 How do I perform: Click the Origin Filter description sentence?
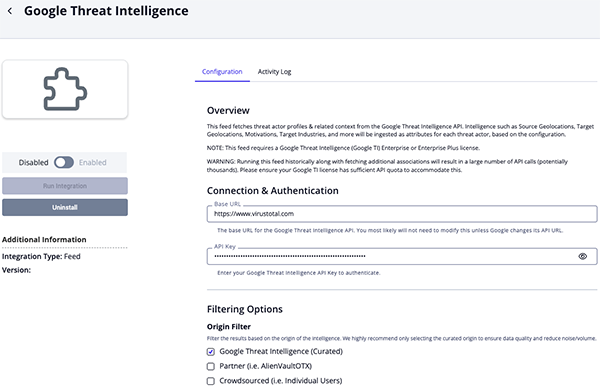pyautogui.click(x=401, y=338)
